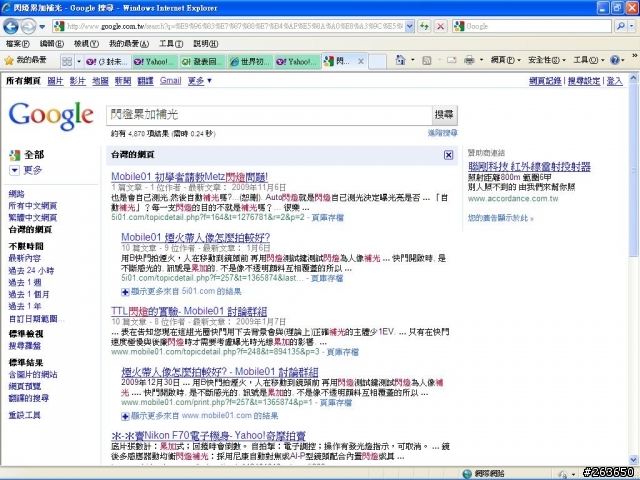Click the Read Mail envelope icon
Screen dimensions: 640x480
(x=451, y=60)
